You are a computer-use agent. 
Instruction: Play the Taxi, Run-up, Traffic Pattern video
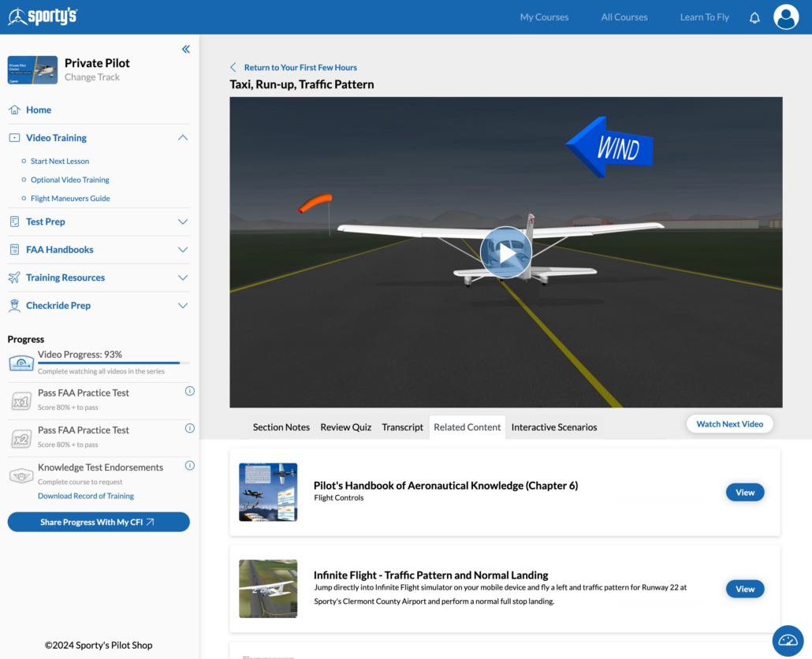[x=505, y=252]
